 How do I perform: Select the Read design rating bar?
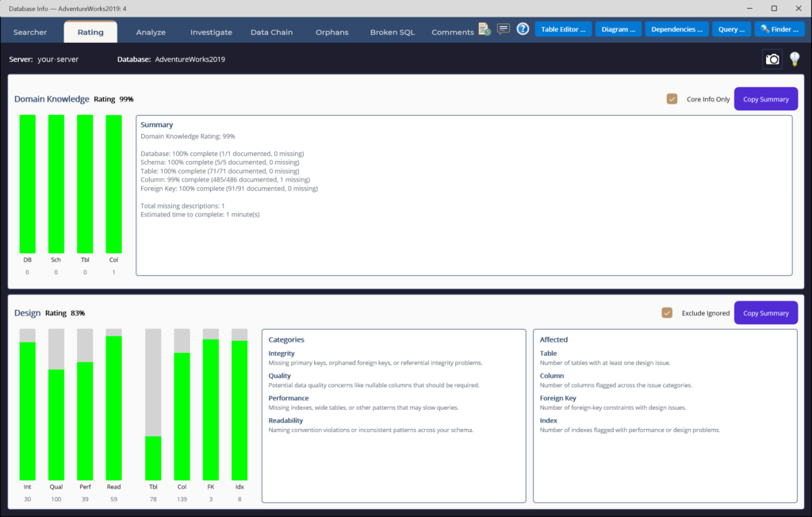(113, 404)
